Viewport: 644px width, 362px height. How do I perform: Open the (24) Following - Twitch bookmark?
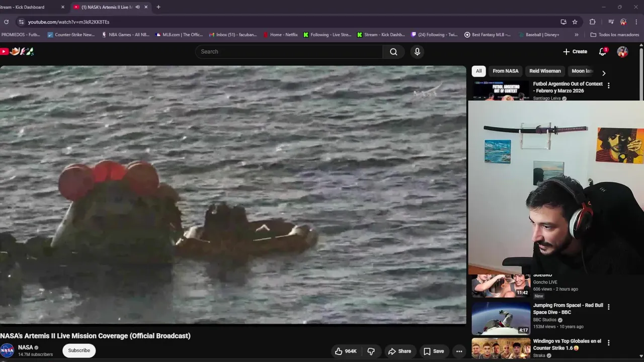pos(435,35)
